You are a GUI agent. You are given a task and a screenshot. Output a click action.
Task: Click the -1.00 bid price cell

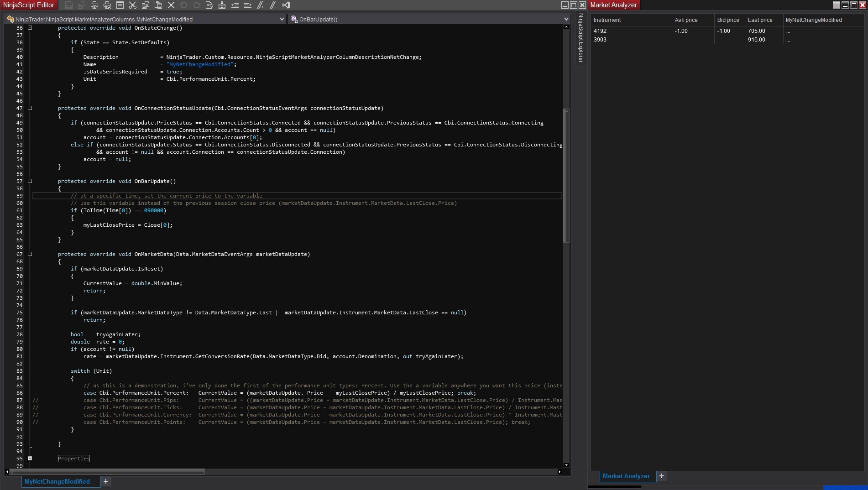(729, 31)
